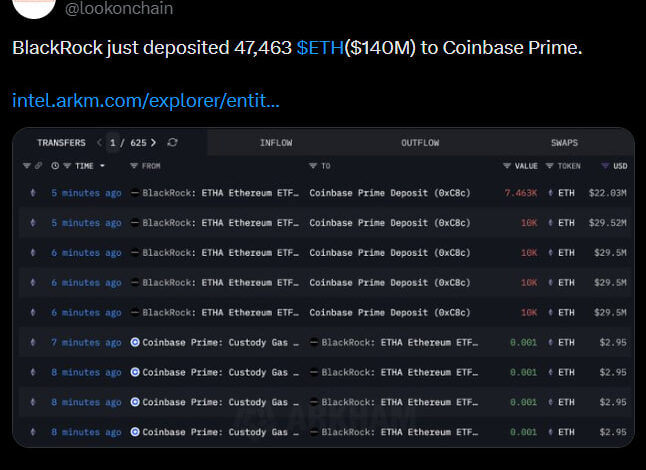The width and height of the screenshot is (646, 470).
Task: Open the @lookonchain profile handle
Action: (x=119, y=8)
